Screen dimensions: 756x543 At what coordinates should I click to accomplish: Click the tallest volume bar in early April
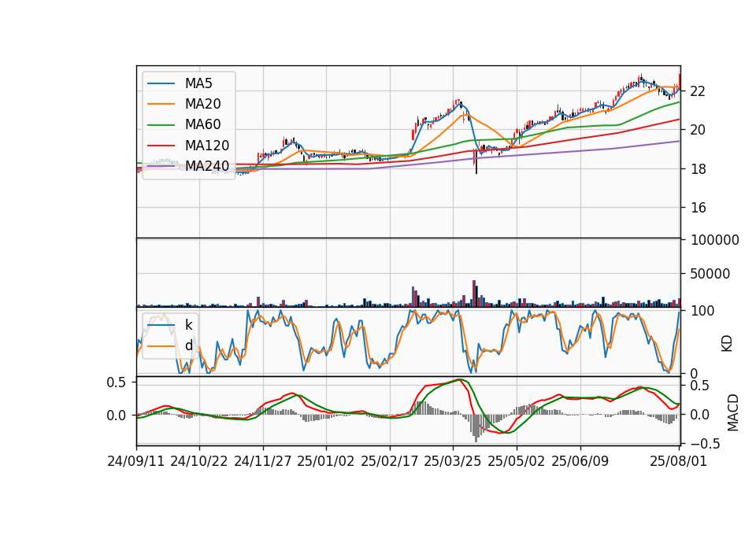[474, 294]
